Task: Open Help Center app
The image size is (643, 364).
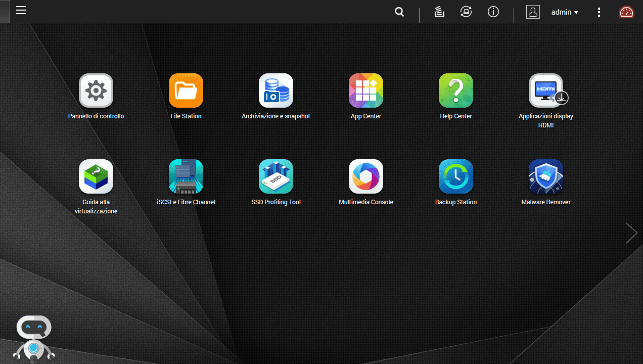Action: pos(456,91)
